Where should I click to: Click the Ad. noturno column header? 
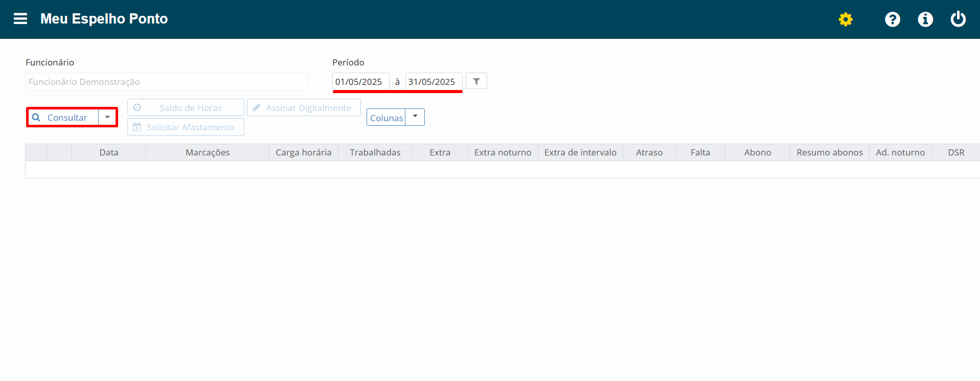pyautogui.click(x=900, y=152)
